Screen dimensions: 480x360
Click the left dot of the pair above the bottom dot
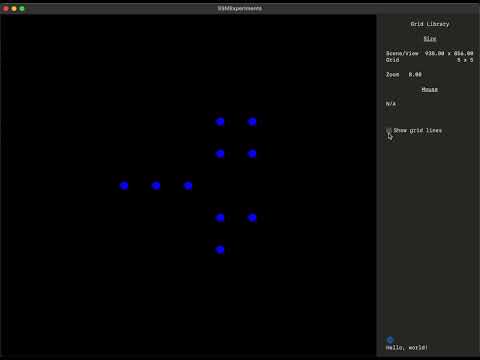pyautogui.click(x=220, y=218)
